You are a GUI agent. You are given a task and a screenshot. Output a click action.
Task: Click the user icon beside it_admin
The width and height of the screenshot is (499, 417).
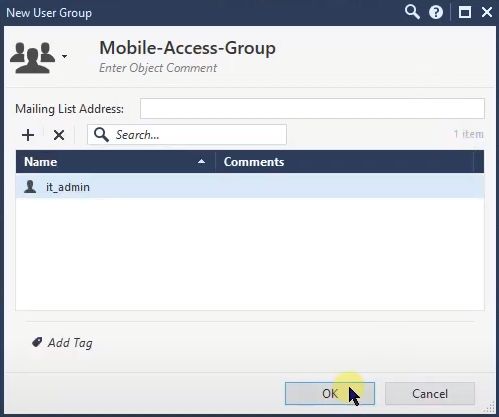coord(30,187)
